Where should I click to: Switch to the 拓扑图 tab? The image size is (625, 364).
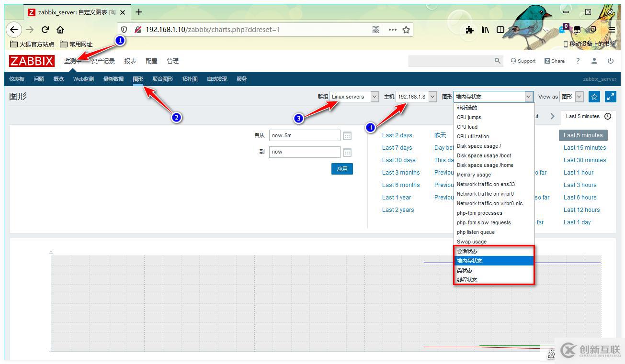click(x=189, y=78)
